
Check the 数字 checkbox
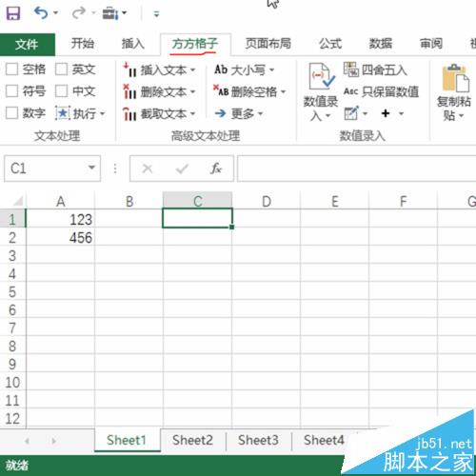11,112
